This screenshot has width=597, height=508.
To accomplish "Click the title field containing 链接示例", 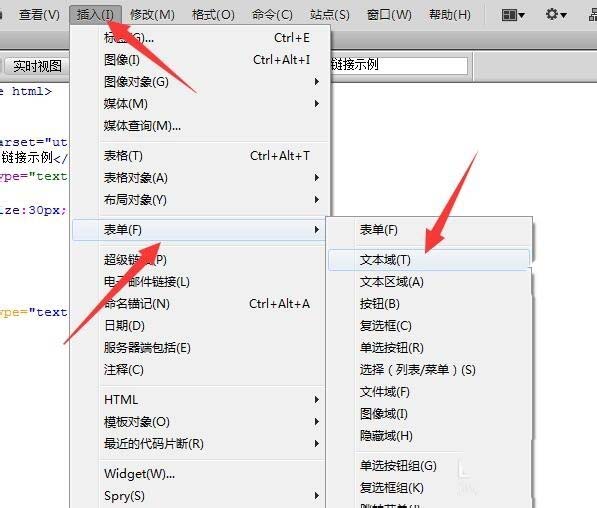I will [x=399, y=65].
